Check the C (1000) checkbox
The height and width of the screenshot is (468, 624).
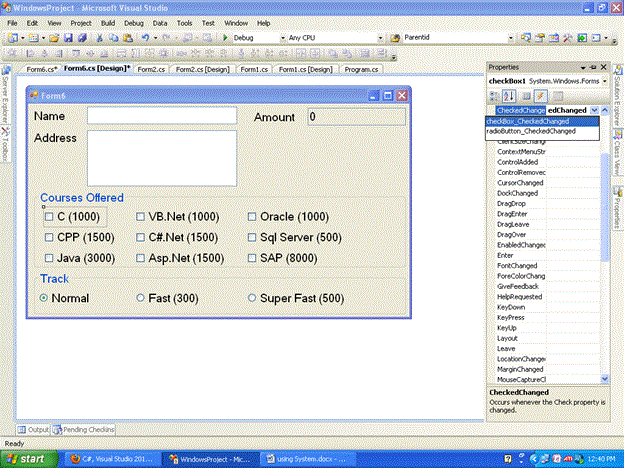pos(49,217)
